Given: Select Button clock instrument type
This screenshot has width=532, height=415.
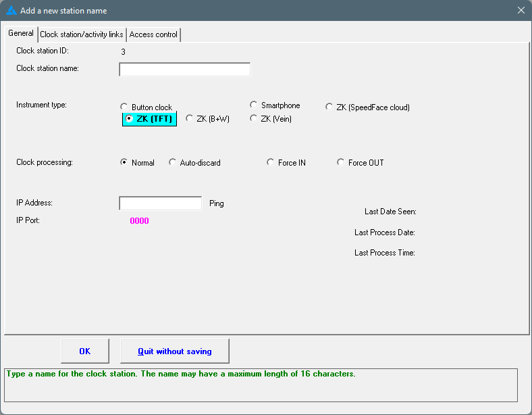Looking at the screenshot, I should pos(147,107).
